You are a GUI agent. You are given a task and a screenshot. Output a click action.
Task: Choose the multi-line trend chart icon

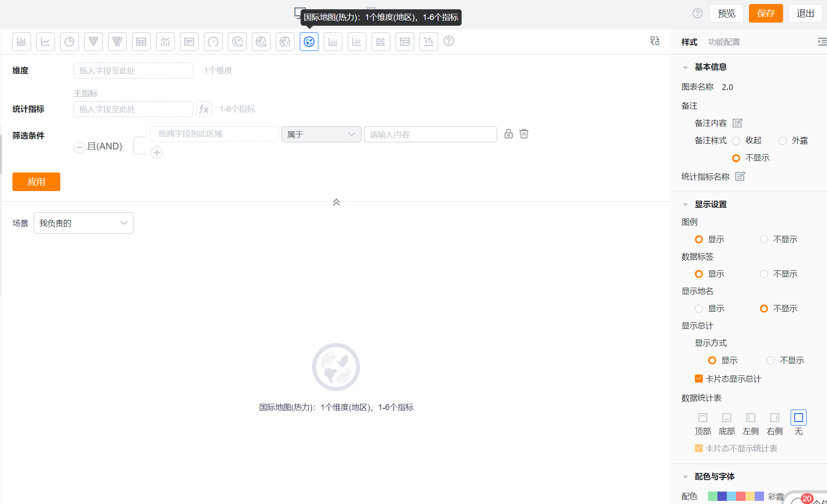[357, 42]
